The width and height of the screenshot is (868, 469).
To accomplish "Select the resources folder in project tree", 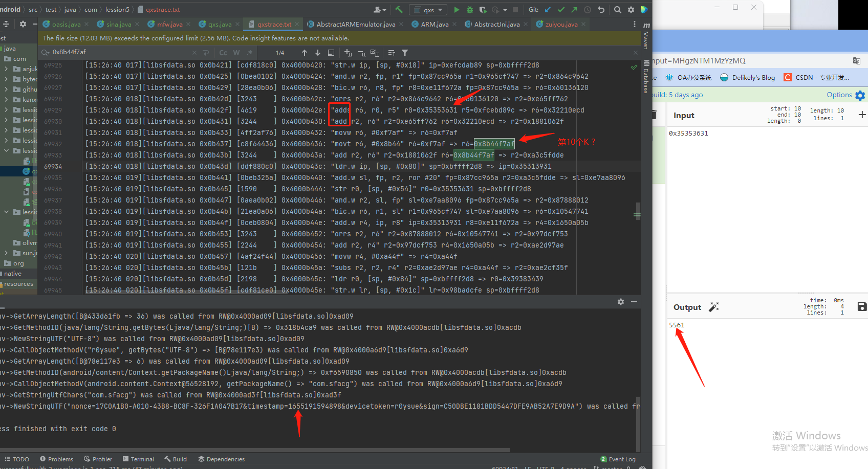I will pyautogui.click(x=18, y=284).
